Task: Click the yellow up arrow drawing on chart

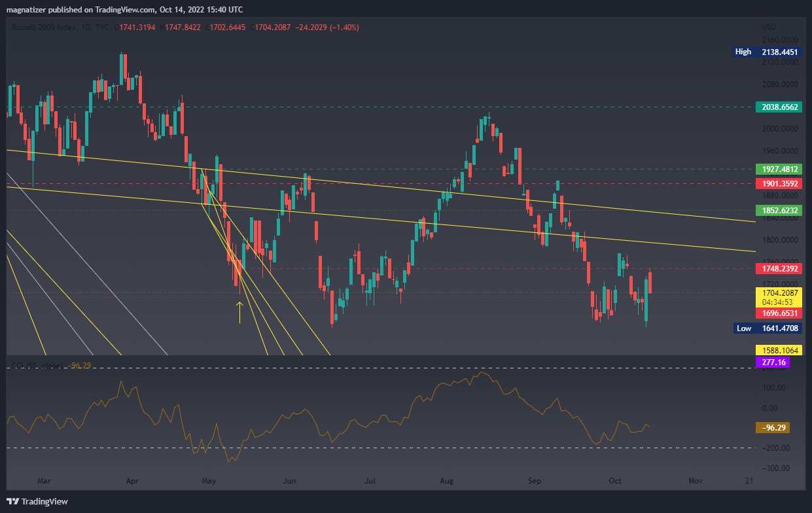Action: (239, 312)
